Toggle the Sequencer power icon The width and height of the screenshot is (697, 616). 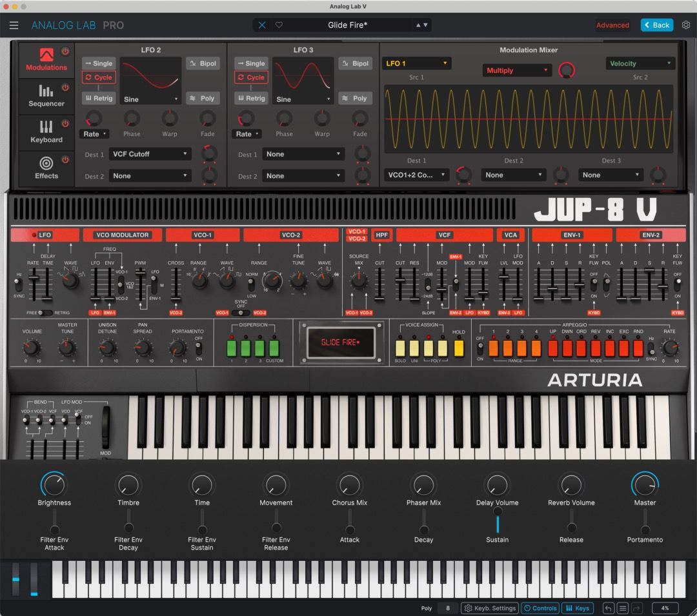tap(65, 88)
